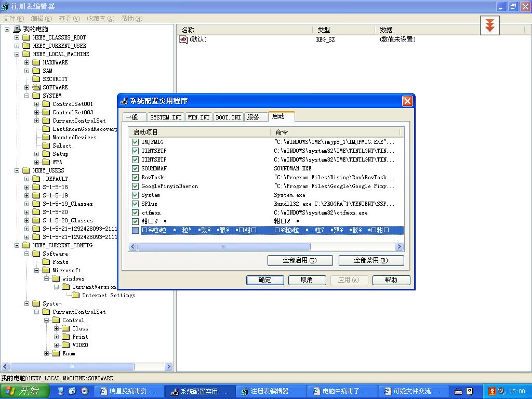
Task: Expand the S-1-5-18 node
Action: pos(26,187)
